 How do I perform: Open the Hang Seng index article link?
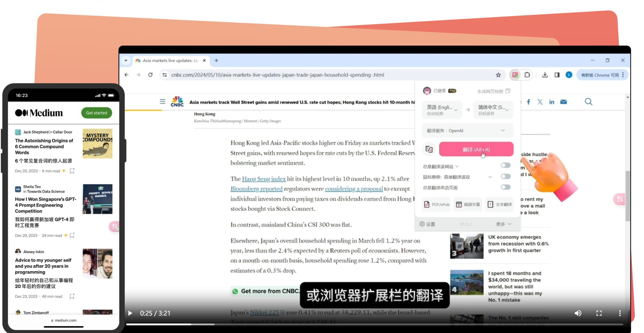[x=263, y=179]
